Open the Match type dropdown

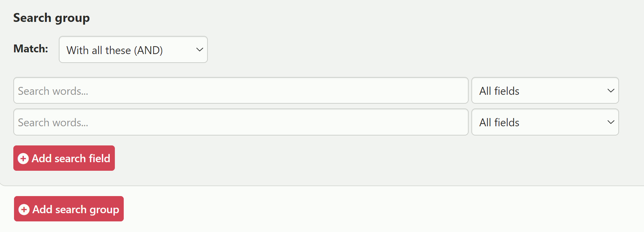tap(133, 50)
